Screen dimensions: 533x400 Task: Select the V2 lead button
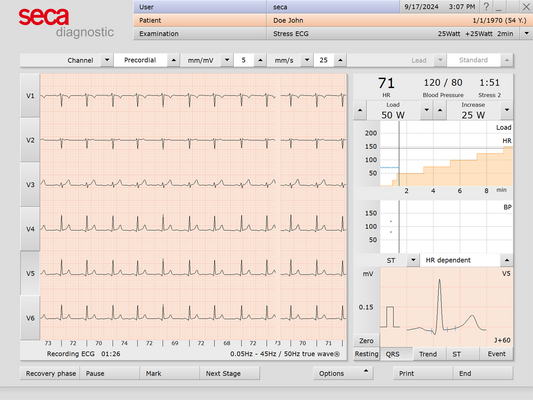point(30,140)
